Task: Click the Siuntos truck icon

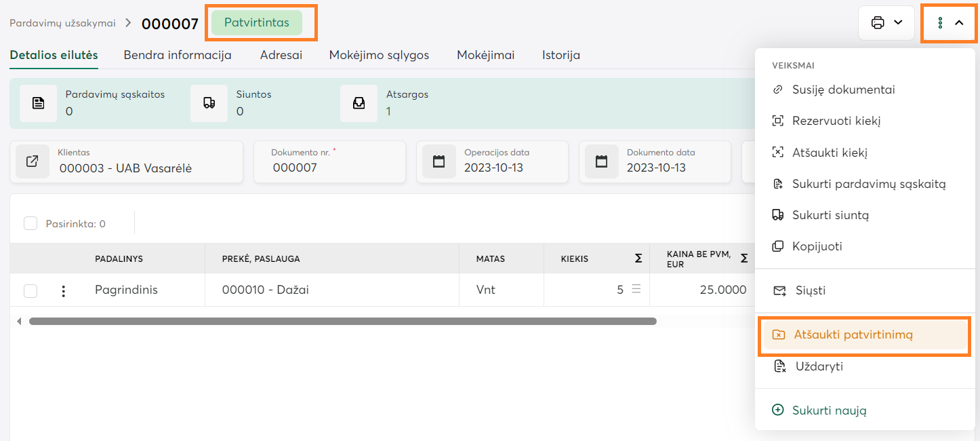Action: coord(209,103)
